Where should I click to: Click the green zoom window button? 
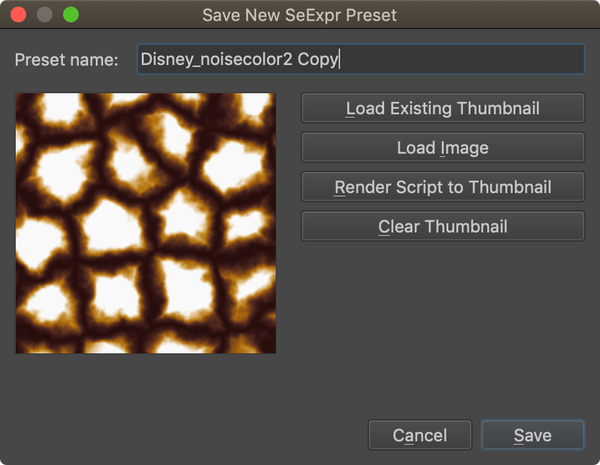pos(71,15)
